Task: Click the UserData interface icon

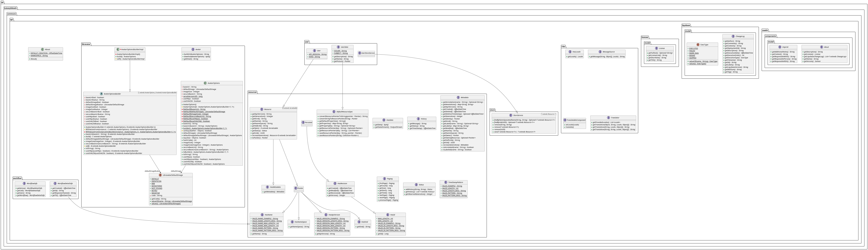Action: point(338,47)
